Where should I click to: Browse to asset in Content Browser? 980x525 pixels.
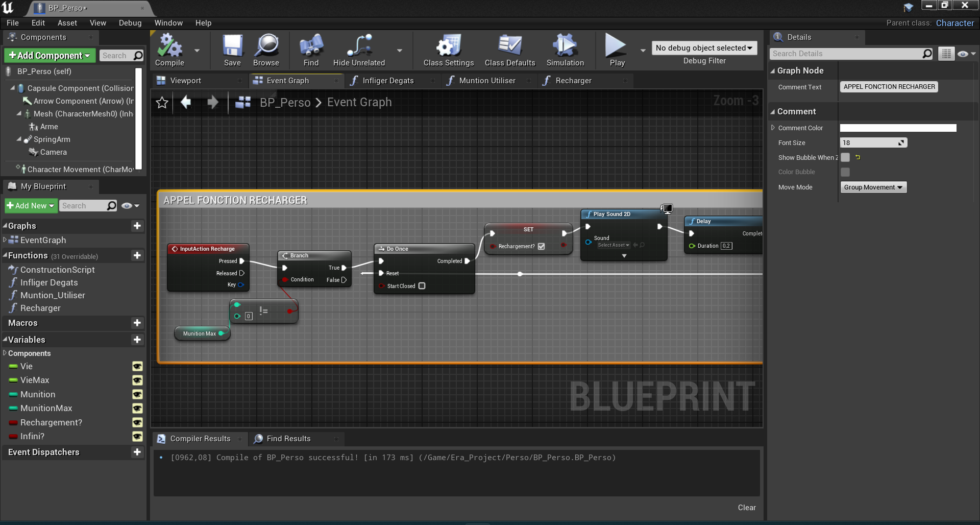click(266, 50)
